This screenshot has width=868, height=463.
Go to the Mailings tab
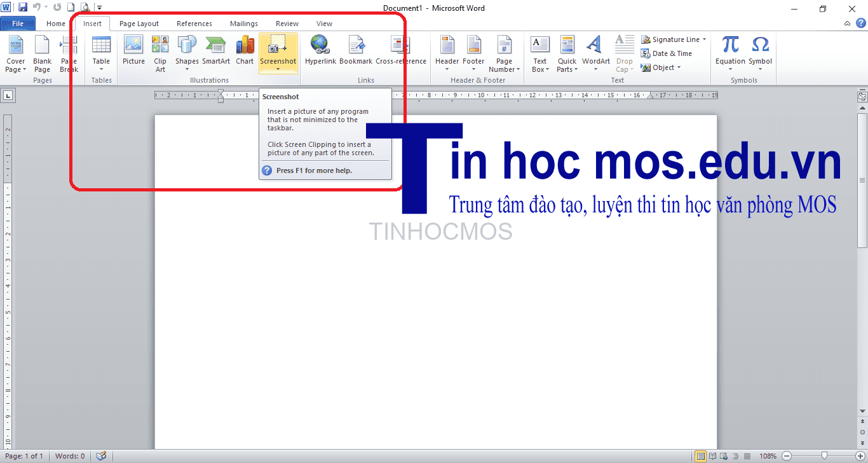pyautogui.click(x=244, y=24)
